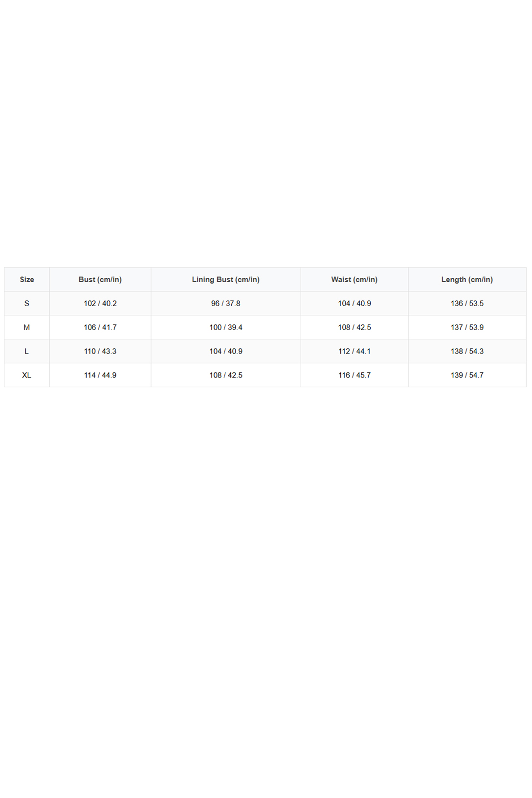Viewport: 532px width, 798px height.
Task: Click the Length (cm/in) header cell
Action: coord(467,279)
